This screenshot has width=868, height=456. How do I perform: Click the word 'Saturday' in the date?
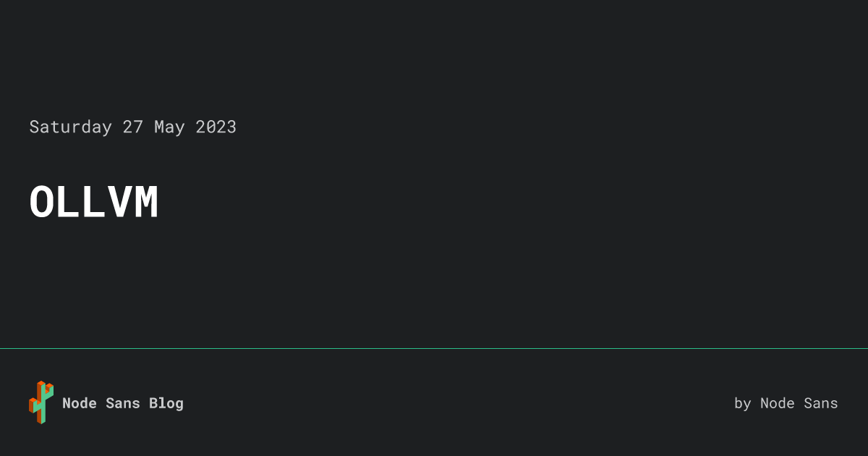click(71, 127)
